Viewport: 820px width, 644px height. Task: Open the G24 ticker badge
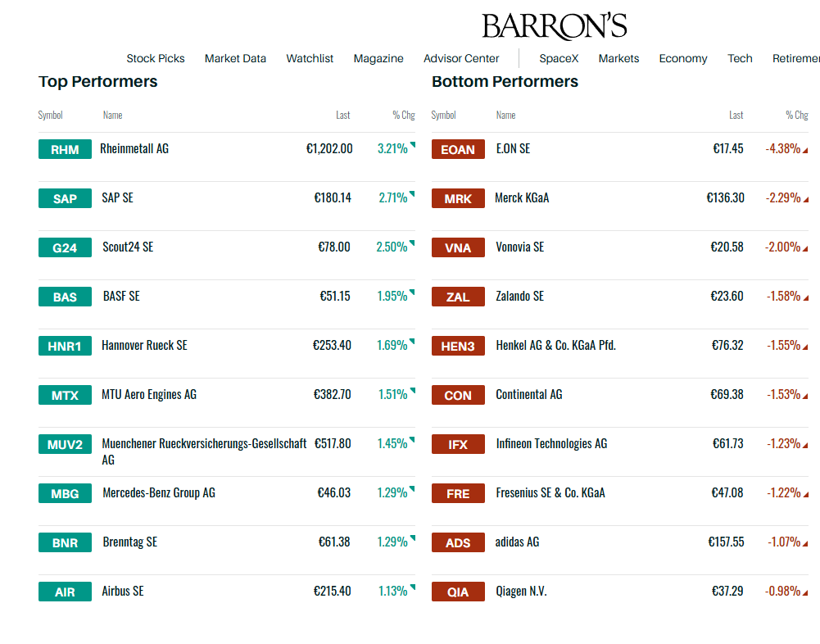(65, 247)
